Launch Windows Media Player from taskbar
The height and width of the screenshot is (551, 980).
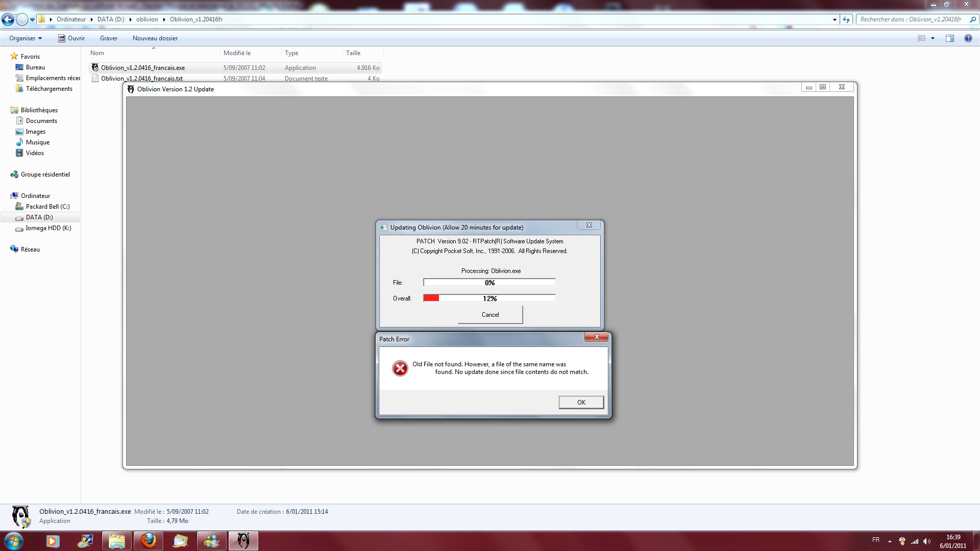pyautogui.click(x=53, y=541)
